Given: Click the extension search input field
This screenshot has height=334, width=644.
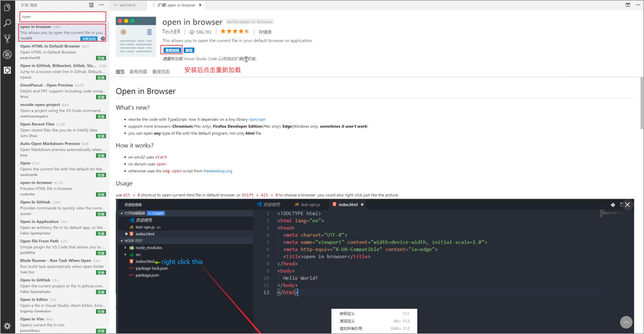Looking at the screenshot, I should [x=63, y=16].
